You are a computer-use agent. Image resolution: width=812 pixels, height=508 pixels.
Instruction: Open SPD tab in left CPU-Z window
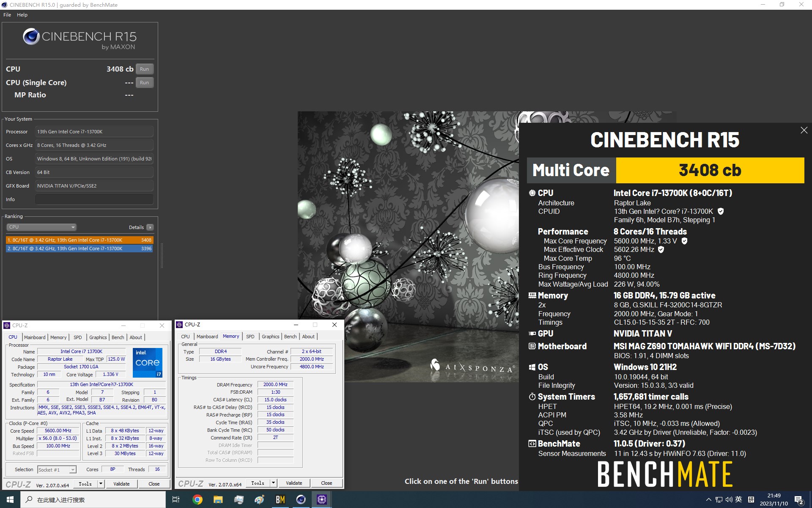pos(78,337)
